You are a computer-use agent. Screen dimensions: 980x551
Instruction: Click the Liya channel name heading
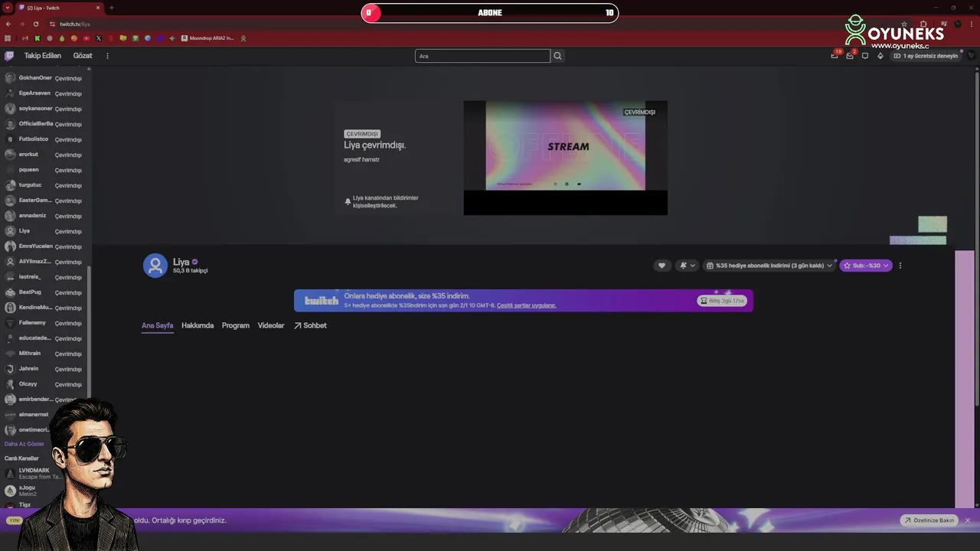coord(181,262)
